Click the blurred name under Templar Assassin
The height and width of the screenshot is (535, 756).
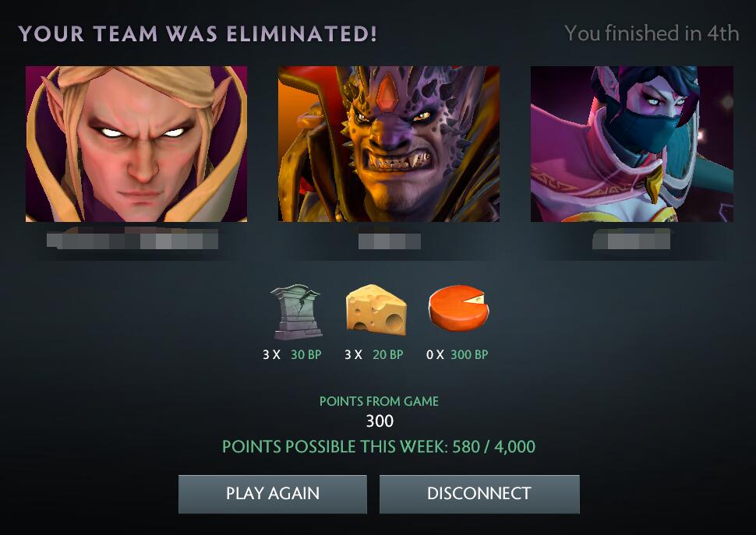pos(631,239)
